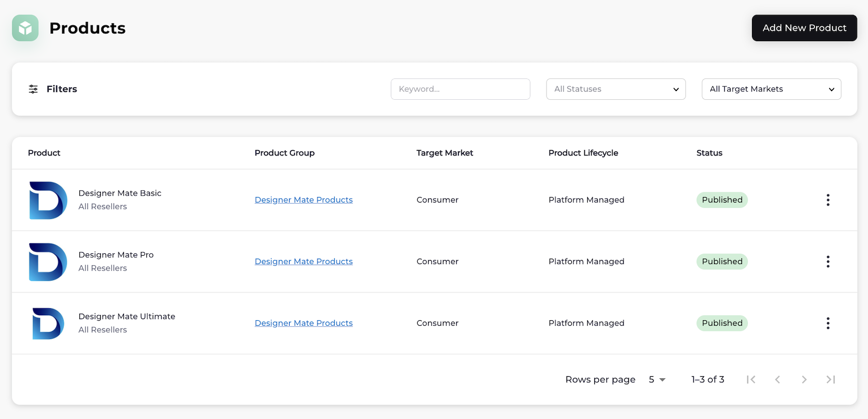Go to previous page of results
Screen dimensions: 868x419
tap(778, 379)
